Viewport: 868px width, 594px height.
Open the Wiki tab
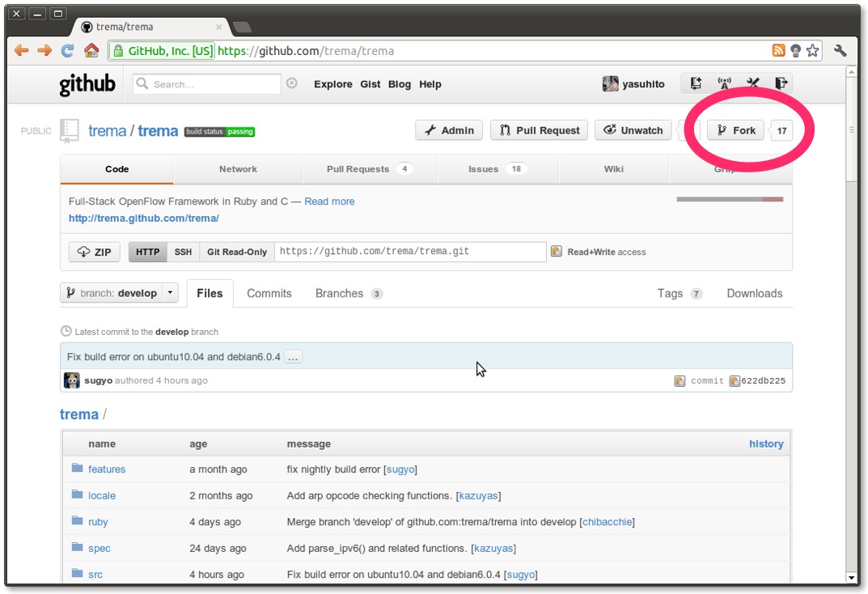(613, 169)
